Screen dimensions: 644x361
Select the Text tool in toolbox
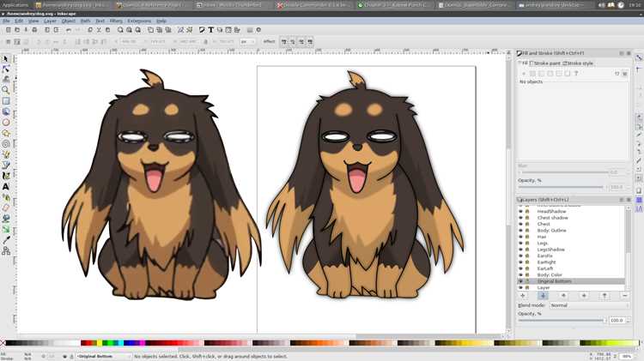click(6, 187)
